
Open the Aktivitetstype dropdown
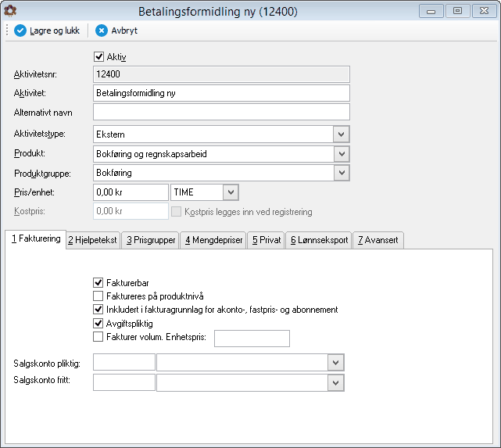coord(341,134)
